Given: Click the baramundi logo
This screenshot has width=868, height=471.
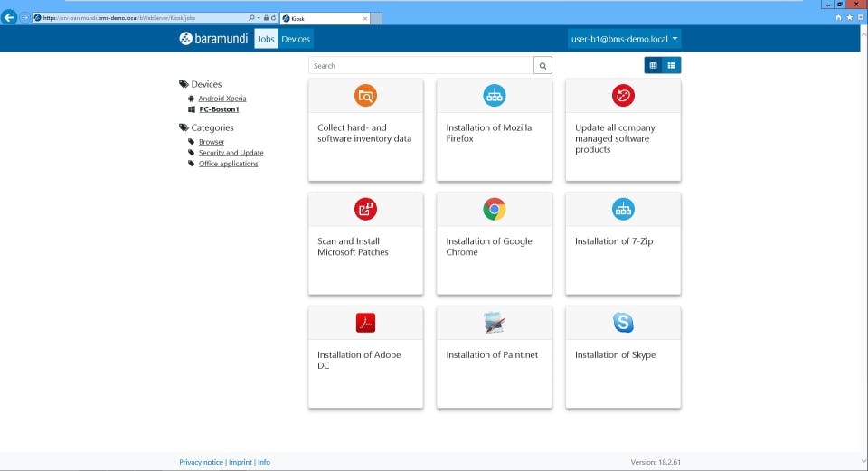Looking at the screenshot, I should point(213,39).
